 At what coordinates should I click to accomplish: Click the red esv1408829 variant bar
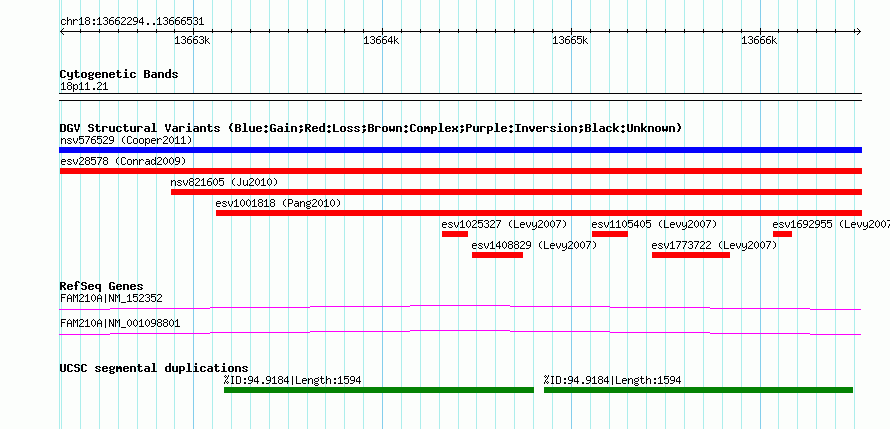coord(497,255)
